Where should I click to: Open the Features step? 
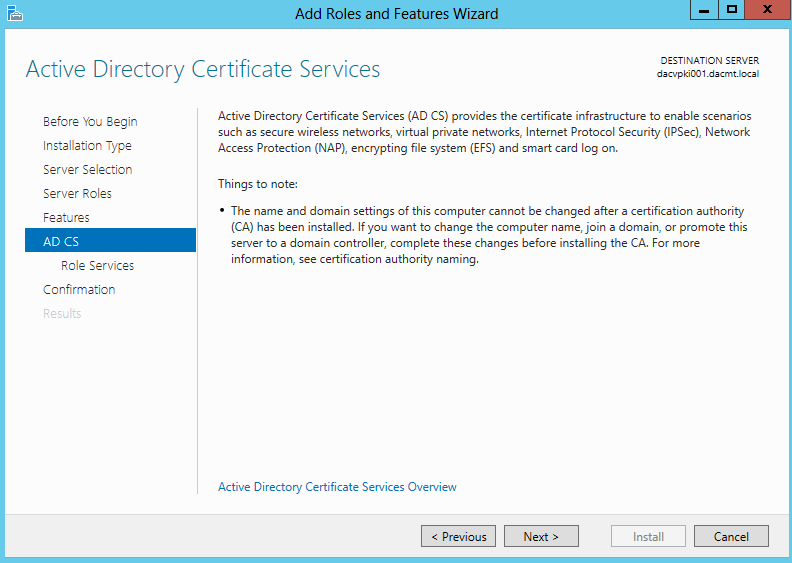pyautogui.click(x=66, y=218)
